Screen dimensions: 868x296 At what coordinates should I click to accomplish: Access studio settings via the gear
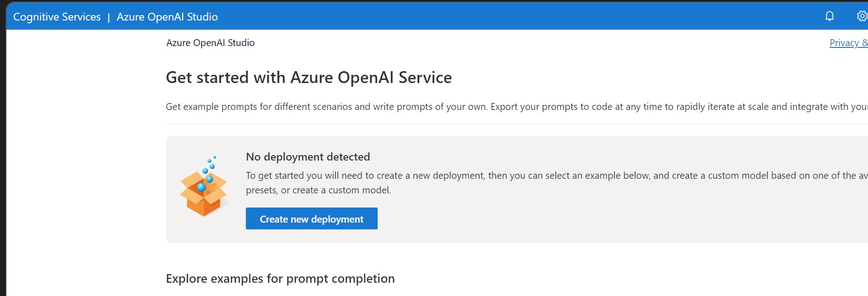tap(862, 16)
